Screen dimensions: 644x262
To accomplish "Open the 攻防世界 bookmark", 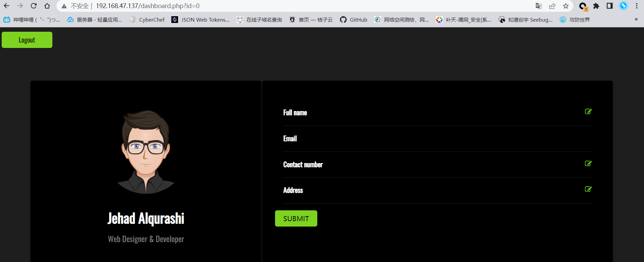I will (575, 20).
